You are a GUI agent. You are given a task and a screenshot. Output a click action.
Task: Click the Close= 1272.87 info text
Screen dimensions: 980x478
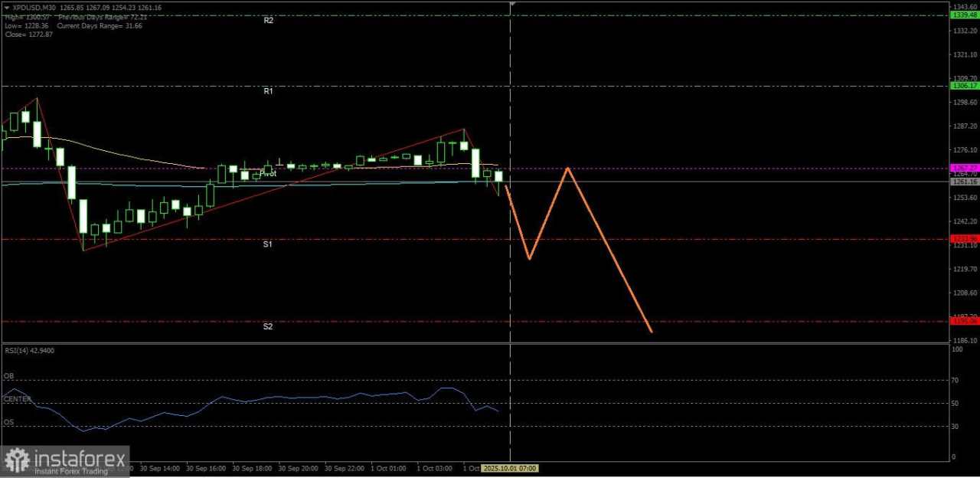click(x=28, y=34)
